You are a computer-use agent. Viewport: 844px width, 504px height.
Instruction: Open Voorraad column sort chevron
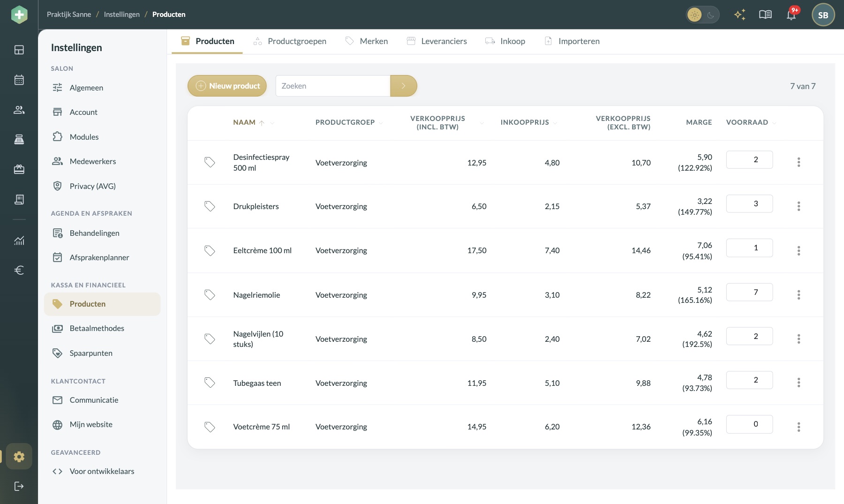pyautogui.click(x=774, y=123)
